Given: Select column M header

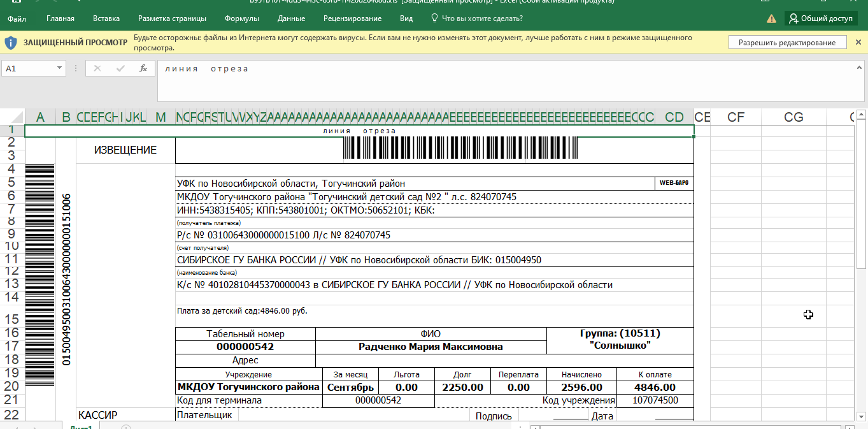Looking at the screenshot, I should pos(160,117).
